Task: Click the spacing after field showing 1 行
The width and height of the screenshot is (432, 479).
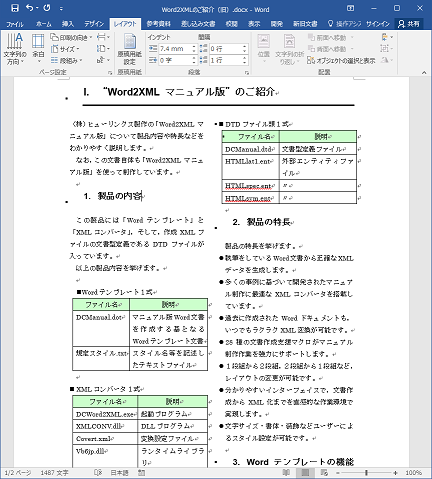Action: pyautogui.click(x=226, y=60)
